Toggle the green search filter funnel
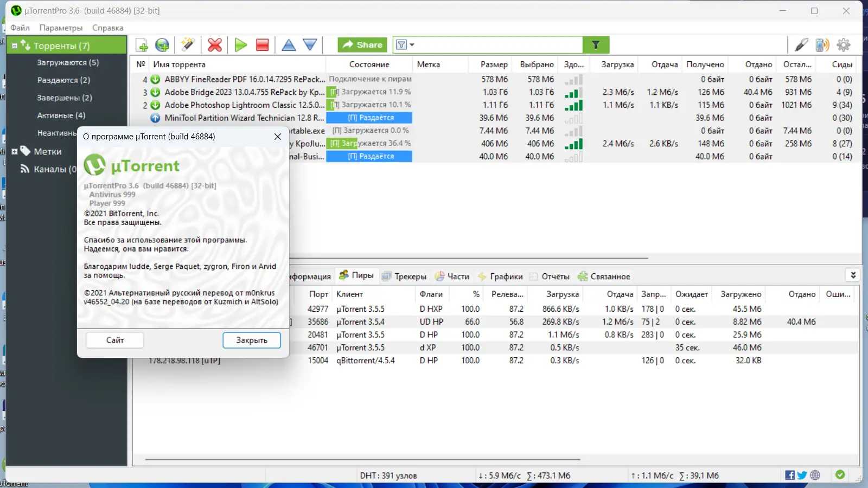 click(596, 44)
